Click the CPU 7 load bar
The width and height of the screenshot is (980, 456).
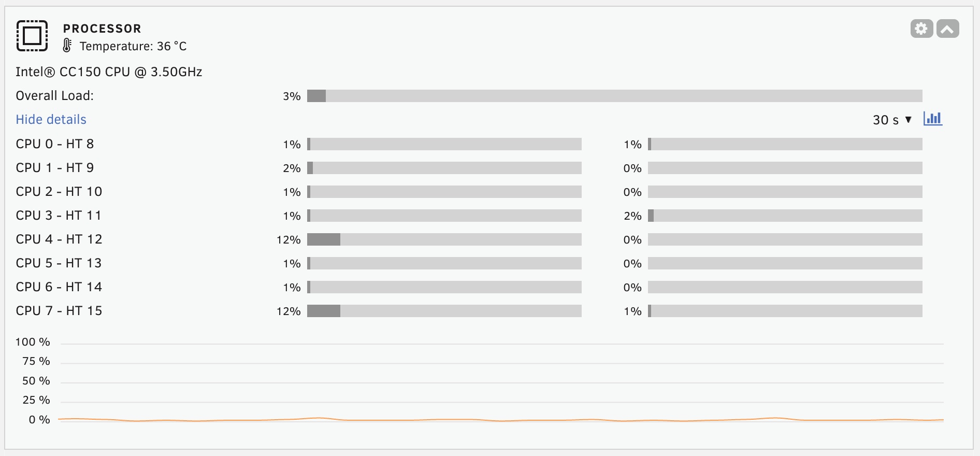tap(444, 311)
